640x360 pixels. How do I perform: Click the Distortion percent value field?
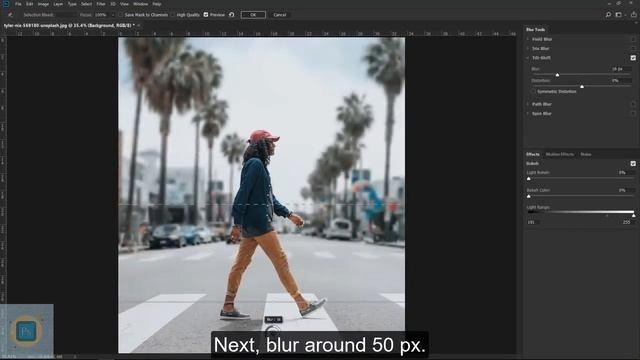(620, 80)
